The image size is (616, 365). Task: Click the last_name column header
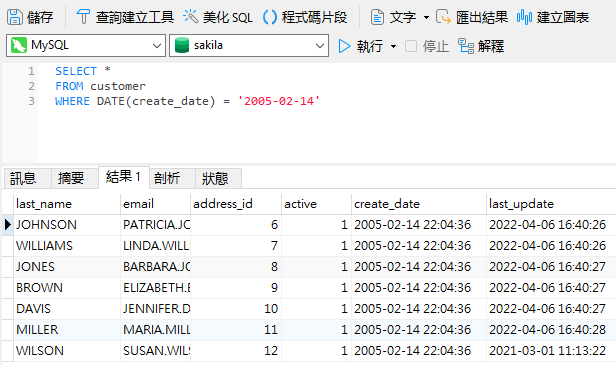[67, 204]
